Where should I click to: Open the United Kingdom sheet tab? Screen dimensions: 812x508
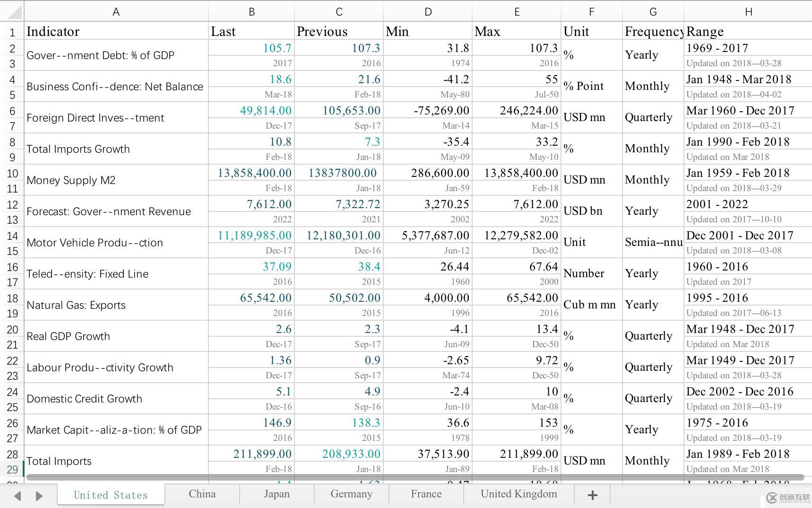pyautogui.click(x=518, y=494)
